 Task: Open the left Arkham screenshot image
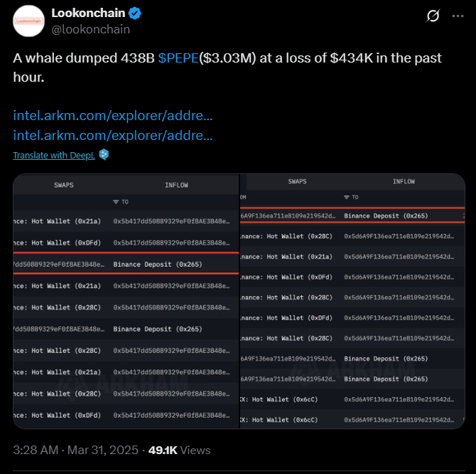(126, 301)
